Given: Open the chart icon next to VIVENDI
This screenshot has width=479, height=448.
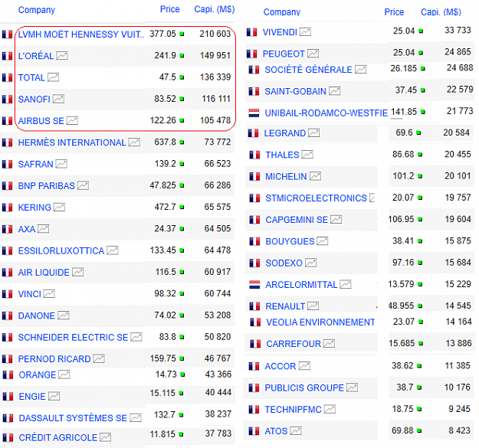Looking at the screenshot, I should click(x=305, y=32).
